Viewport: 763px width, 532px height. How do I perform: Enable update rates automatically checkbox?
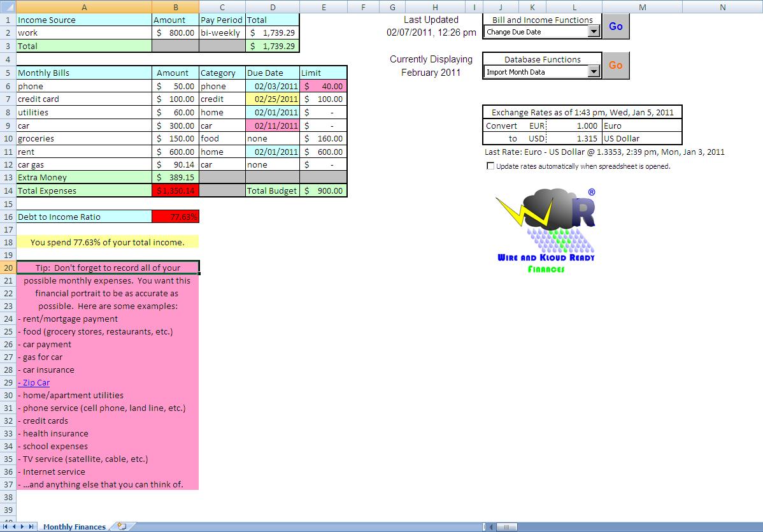pyautogui.click(x=490, y=166)
